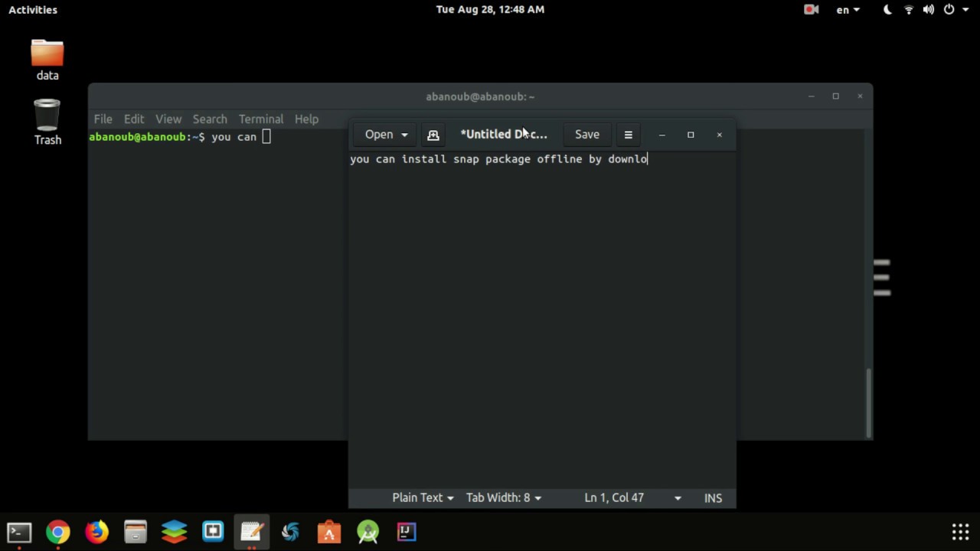Save the untitled document

pyautogui.click(x=587, y=135)
